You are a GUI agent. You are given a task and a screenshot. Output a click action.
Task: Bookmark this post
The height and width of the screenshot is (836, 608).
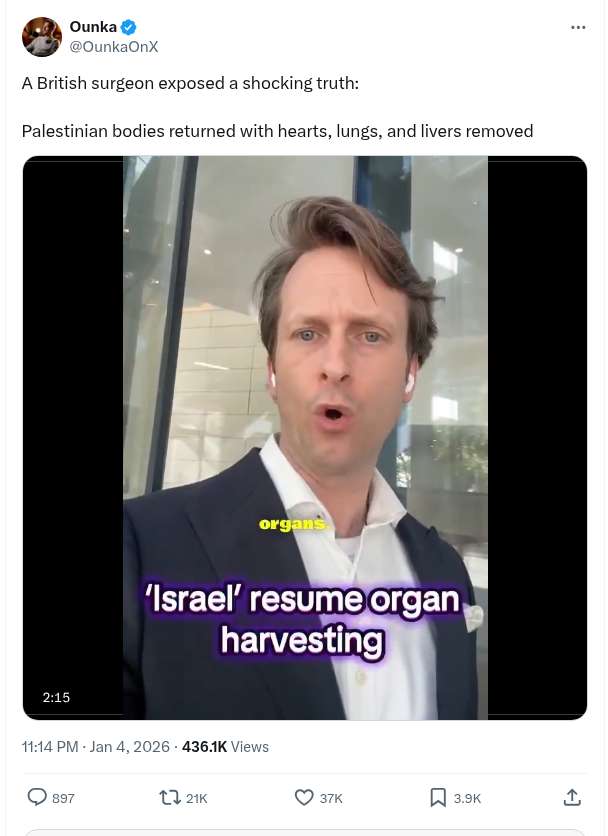click(438, 798)
